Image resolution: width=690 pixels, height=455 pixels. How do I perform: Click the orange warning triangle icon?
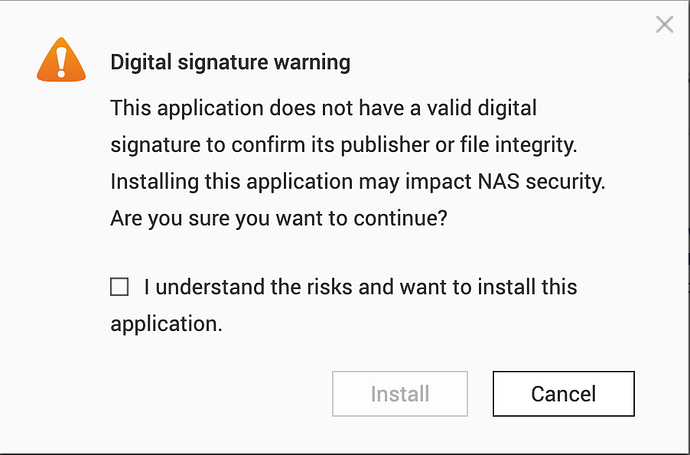point(61,62)
